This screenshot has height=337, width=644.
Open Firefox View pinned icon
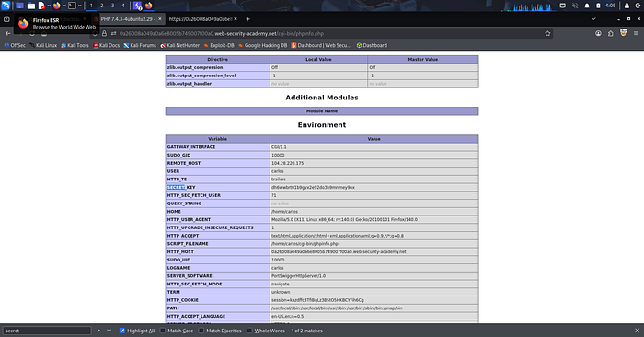point(6,19)
